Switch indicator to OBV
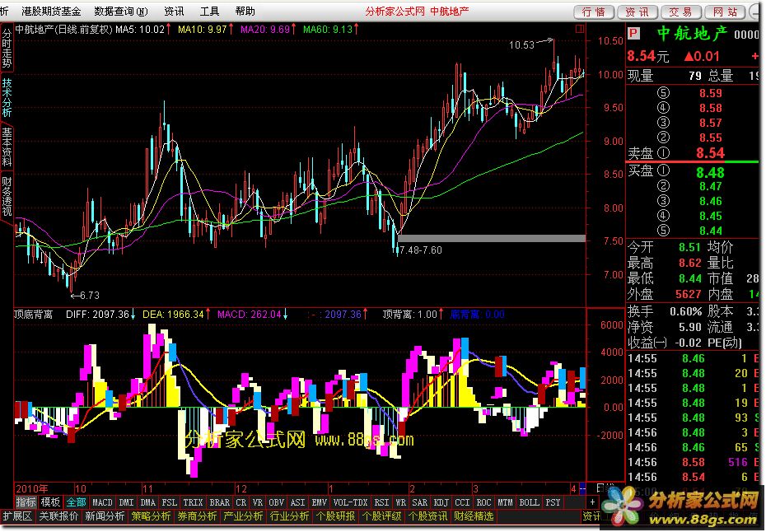 (276, 502)
